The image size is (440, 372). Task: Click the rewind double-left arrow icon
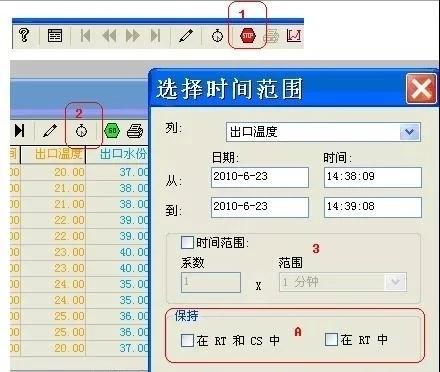point(109,35)
